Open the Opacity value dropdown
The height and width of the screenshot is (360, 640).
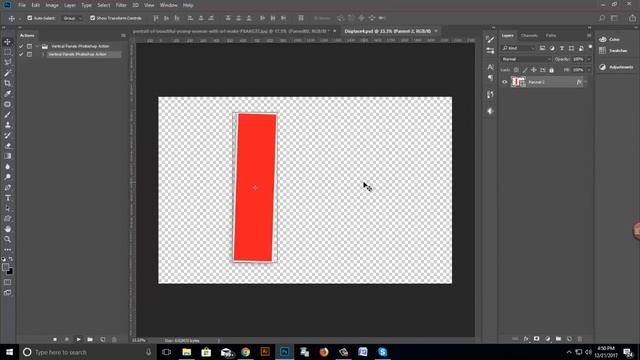(x=589, y=59)
